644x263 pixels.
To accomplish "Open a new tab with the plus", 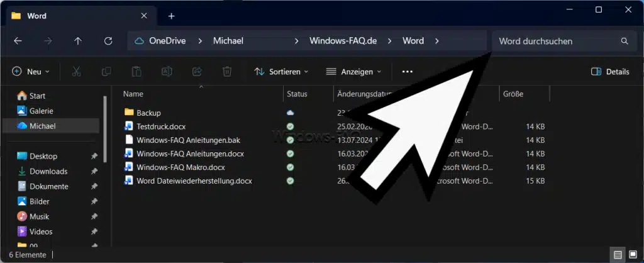I will pyautogui.click(x=172, y=16).
